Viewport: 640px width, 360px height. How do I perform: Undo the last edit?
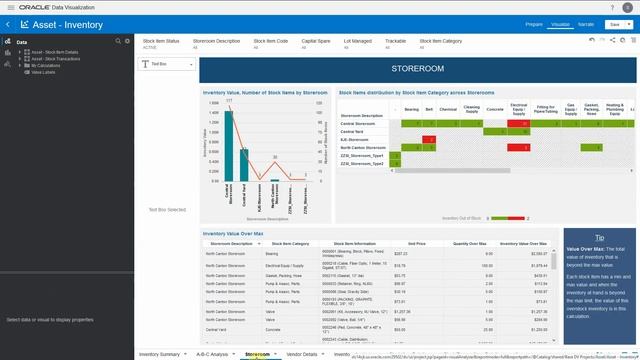pos(592,40)
